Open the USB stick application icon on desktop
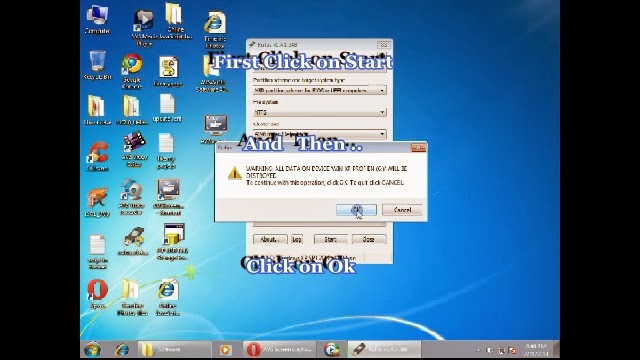Image resolution: width=640 pixels, height=360 pixels. (133, 242)
